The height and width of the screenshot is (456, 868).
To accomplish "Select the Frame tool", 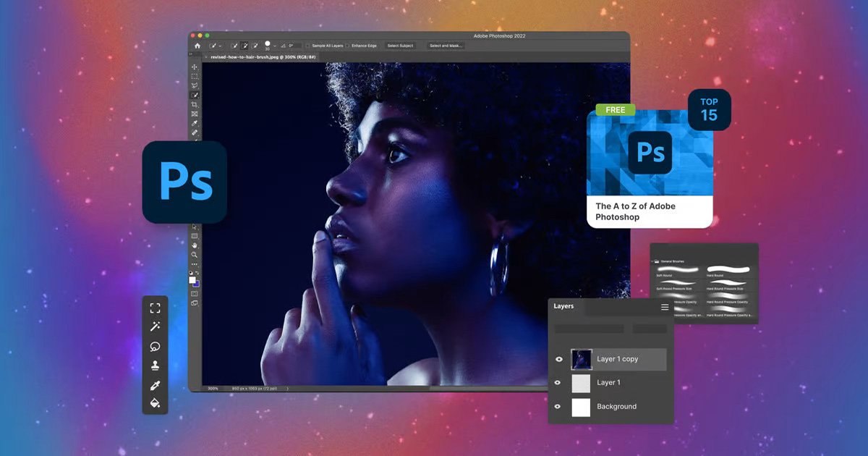I will [195, 114].
